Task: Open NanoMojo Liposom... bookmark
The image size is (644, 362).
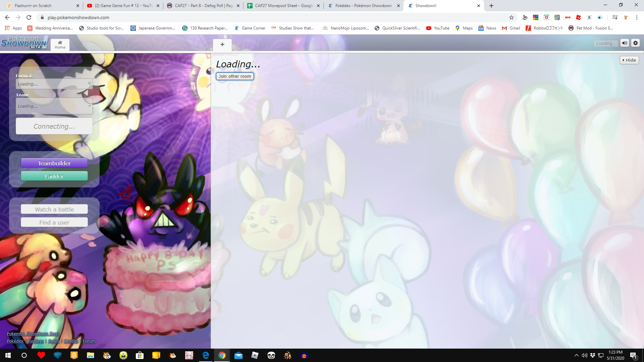Action: 346,28
